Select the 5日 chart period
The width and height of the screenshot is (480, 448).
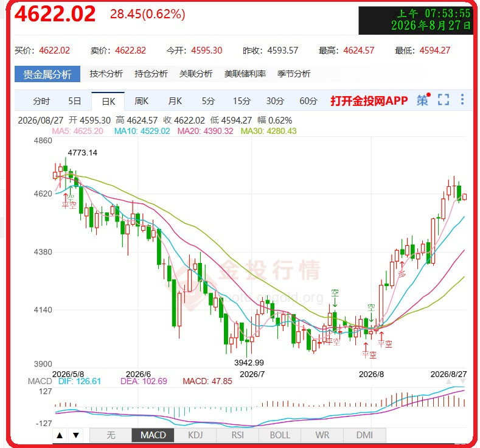pyautogui.click(x=74, y=101)
